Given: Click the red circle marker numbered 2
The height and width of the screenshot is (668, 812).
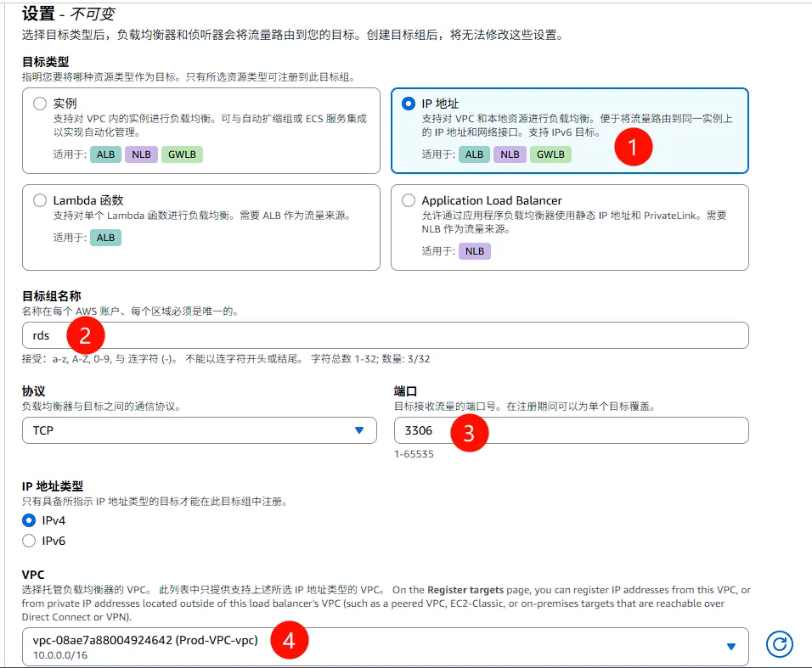Looking at the screenshot, I should (x=85, y=335).
